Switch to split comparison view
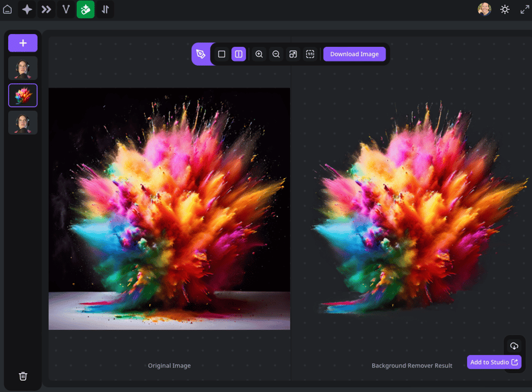This screenshot has height=392, width=532. pos(238,54)
